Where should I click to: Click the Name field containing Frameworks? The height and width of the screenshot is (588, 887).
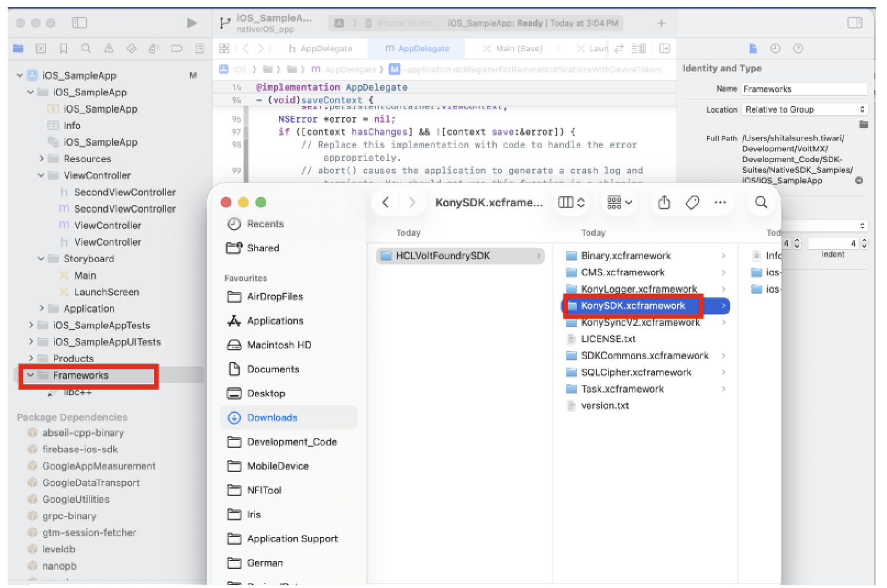click(x=805, y=89)
